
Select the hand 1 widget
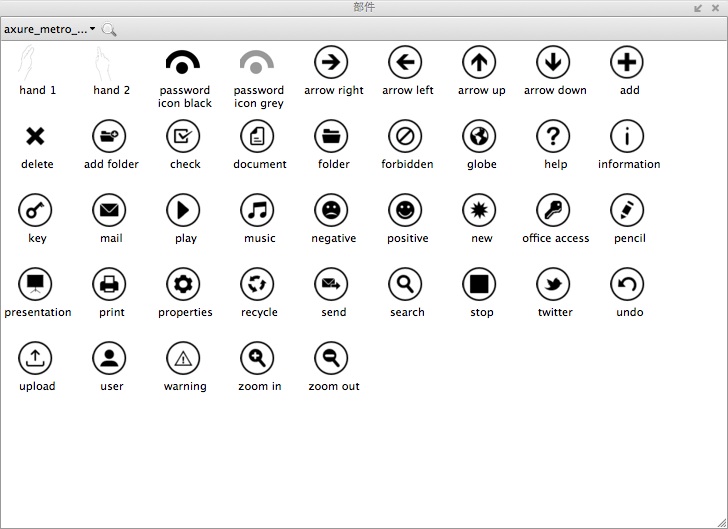click(27, 62)
